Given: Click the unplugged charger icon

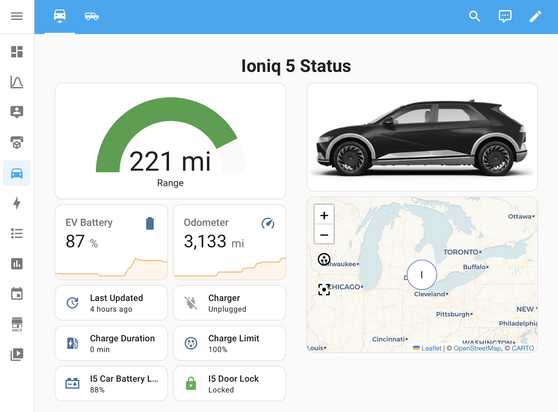Looking at the screenshot, I should (191, 303).
